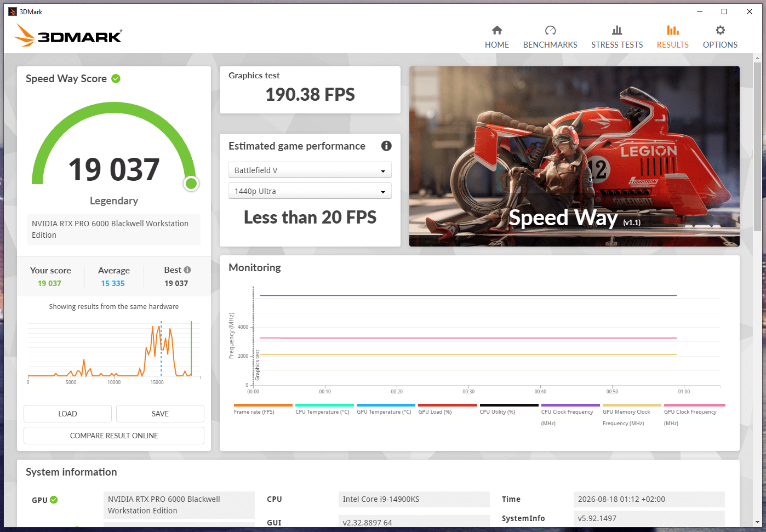This screenshot has width=766, height=532.
Task: Toggle the Frame rate (FPS) legend series
Action: coord(263,409)
